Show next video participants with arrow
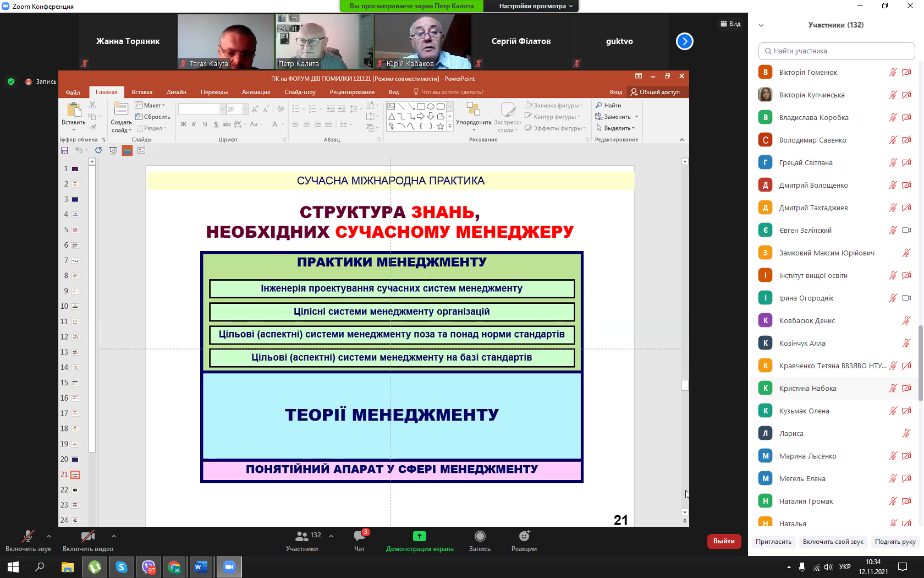924x578 pixels. pos(685,41)
